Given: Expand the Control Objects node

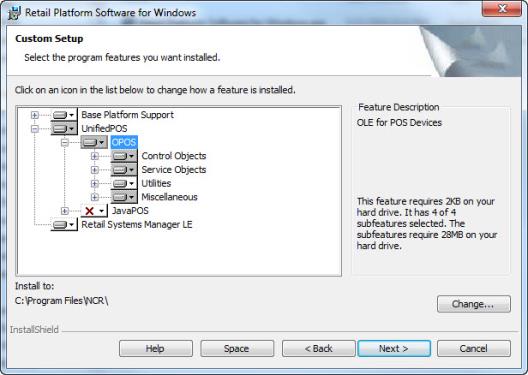Looking at the screenshot, I should 95,156.
